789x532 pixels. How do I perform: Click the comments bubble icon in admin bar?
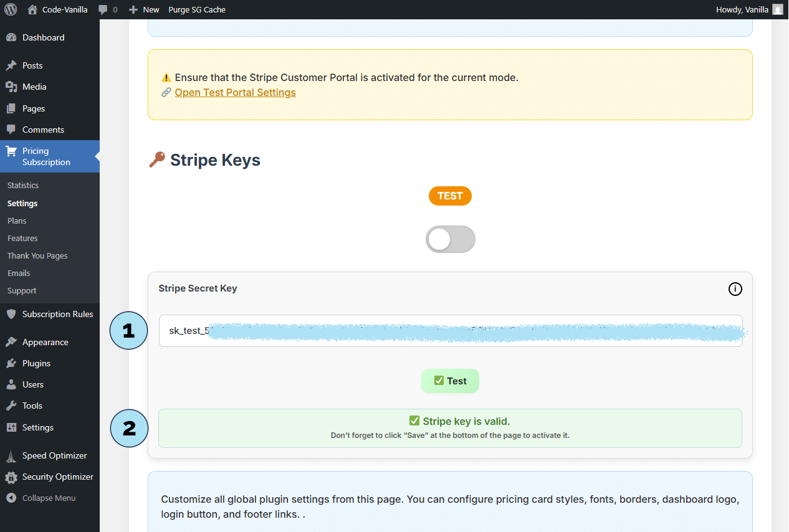point(103,10)
